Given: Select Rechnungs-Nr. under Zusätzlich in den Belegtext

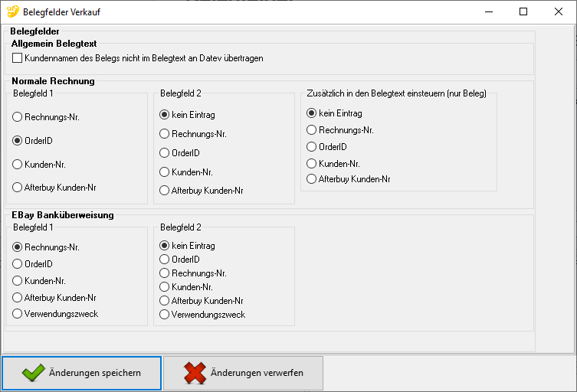Looking at the screenshot, I should (312, 130).
